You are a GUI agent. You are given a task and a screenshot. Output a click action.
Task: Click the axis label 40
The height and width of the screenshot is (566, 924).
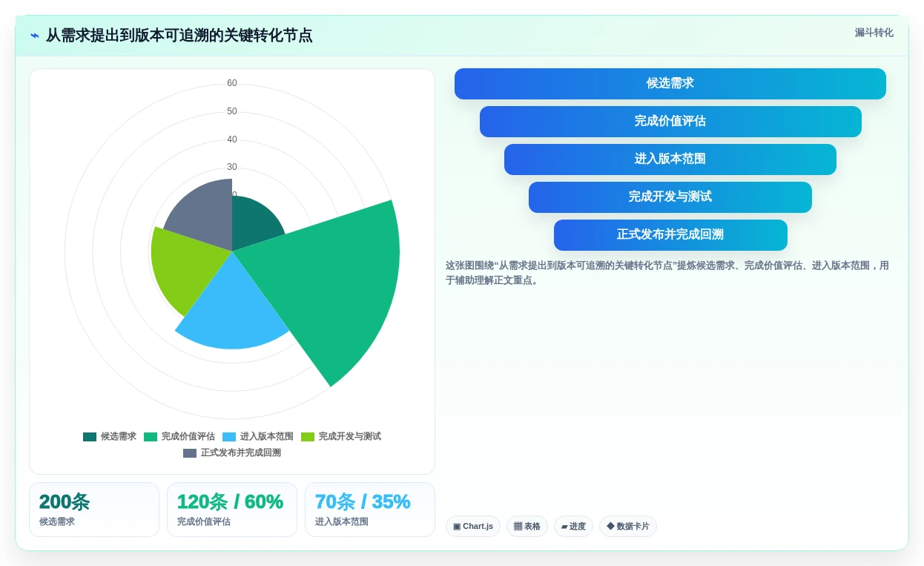point(232,139)
